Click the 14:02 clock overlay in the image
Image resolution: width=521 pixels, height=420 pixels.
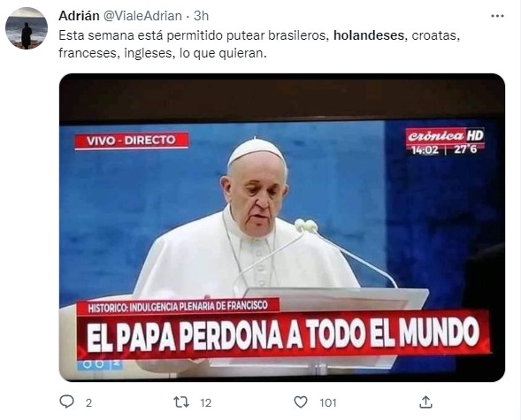tap(425, 150)
